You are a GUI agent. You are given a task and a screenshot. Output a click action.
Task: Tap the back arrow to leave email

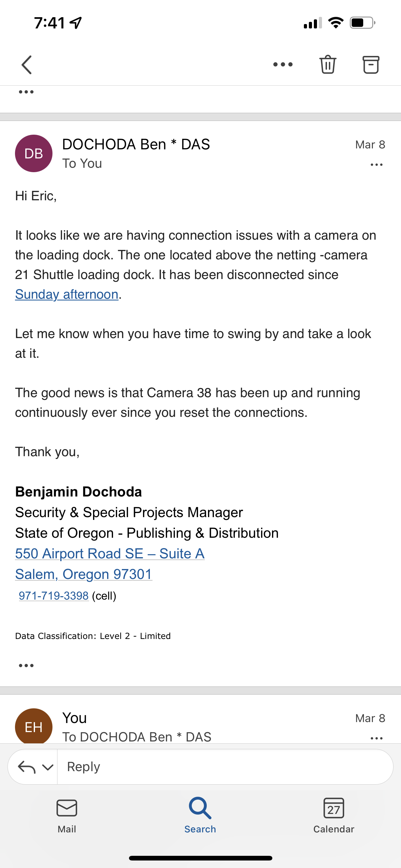coord(27,64)
